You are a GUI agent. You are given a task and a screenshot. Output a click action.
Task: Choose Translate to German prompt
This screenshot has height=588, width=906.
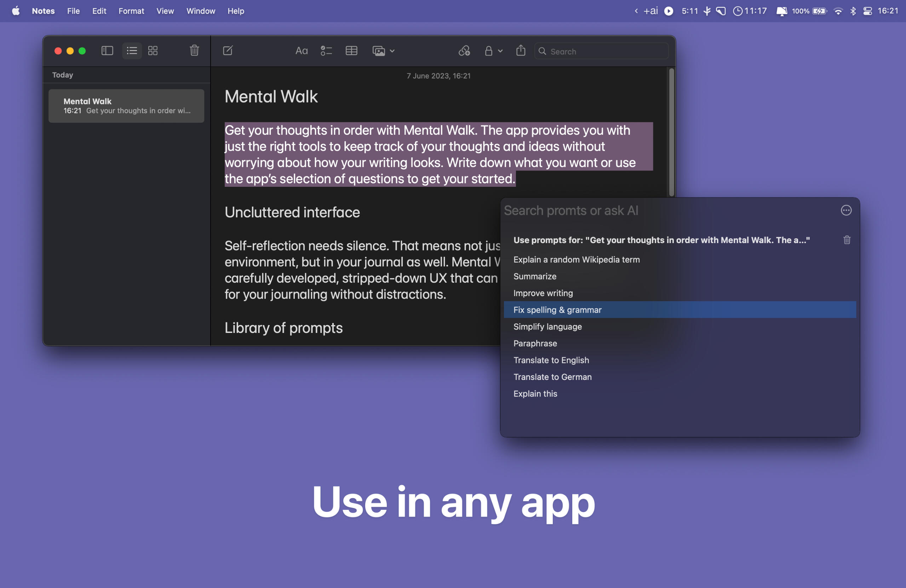pyautogui.click(x=552, y=377)
